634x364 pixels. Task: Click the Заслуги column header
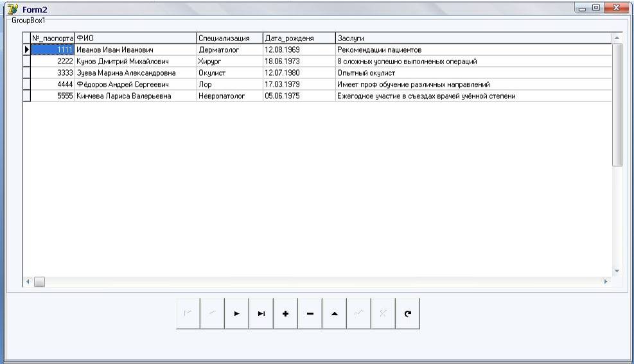pos(473,38)
